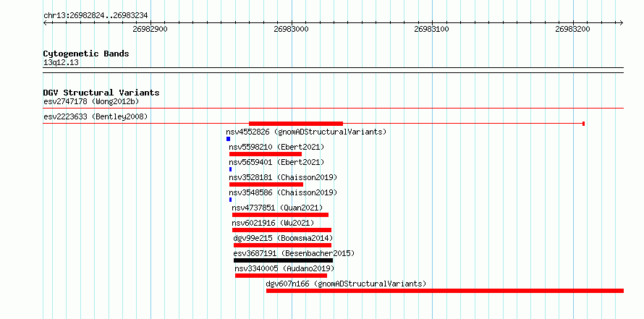The height and width of the screenshot is (319, 644).
Task: Click the blue nsv4552826 variant marker
Action: pyautogui.click(x=229, y=139)
